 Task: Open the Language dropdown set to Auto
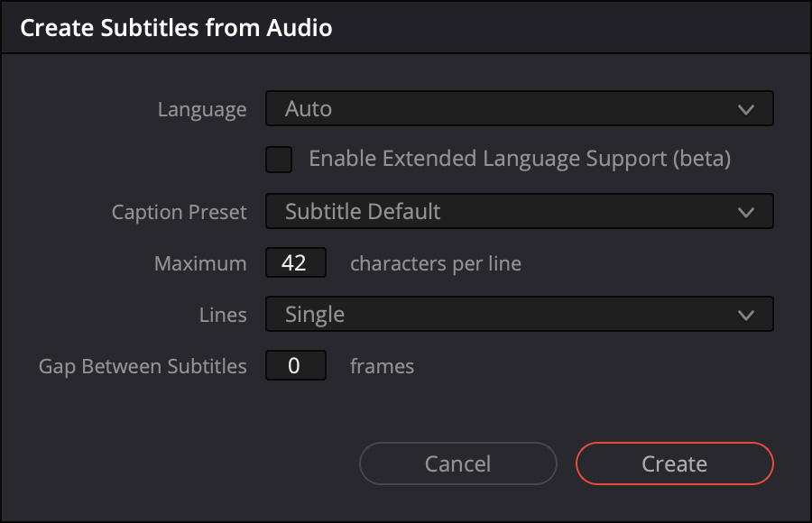(x=519, y=109)
